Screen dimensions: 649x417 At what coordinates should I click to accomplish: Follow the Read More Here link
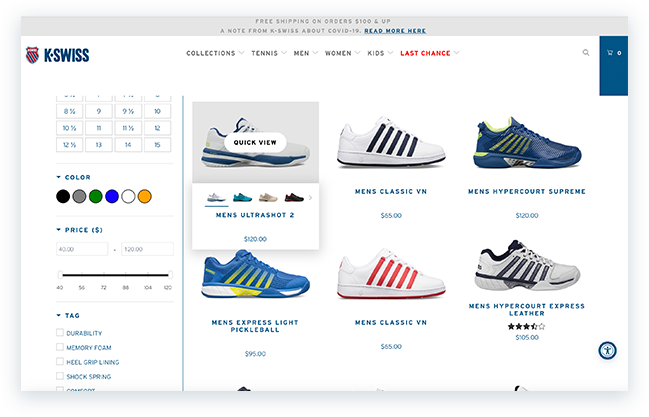coord(395,31)
